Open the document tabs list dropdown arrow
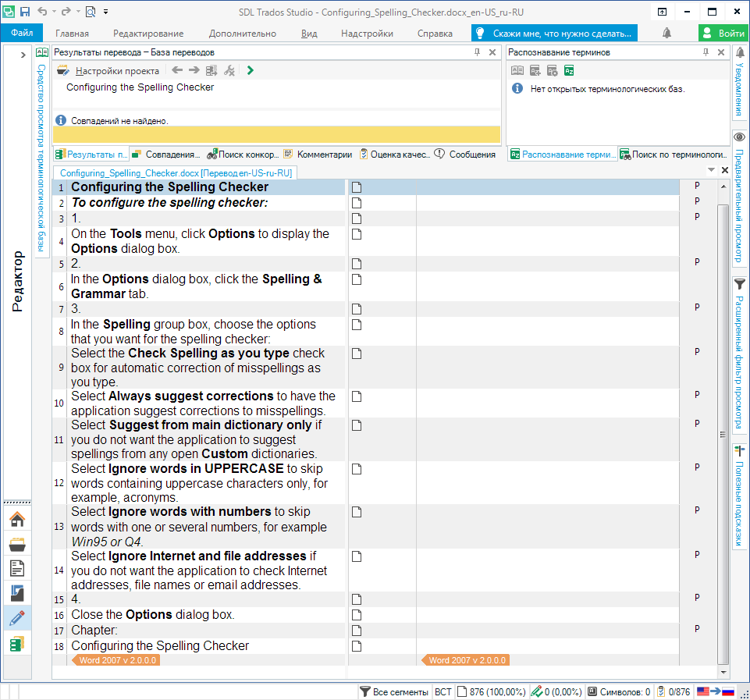The width and height of the screenshot is (750, 700). point(711,170)
